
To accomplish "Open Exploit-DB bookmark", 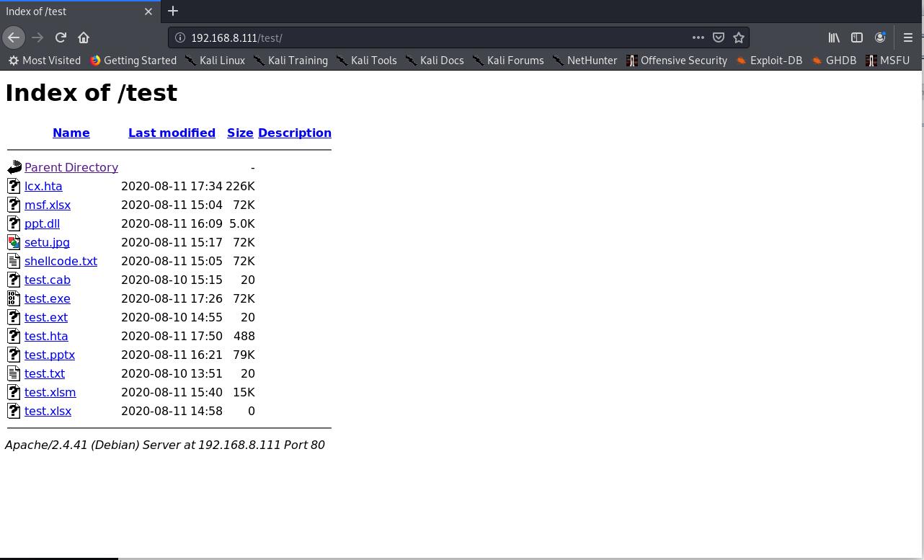I will coord(769,61).
